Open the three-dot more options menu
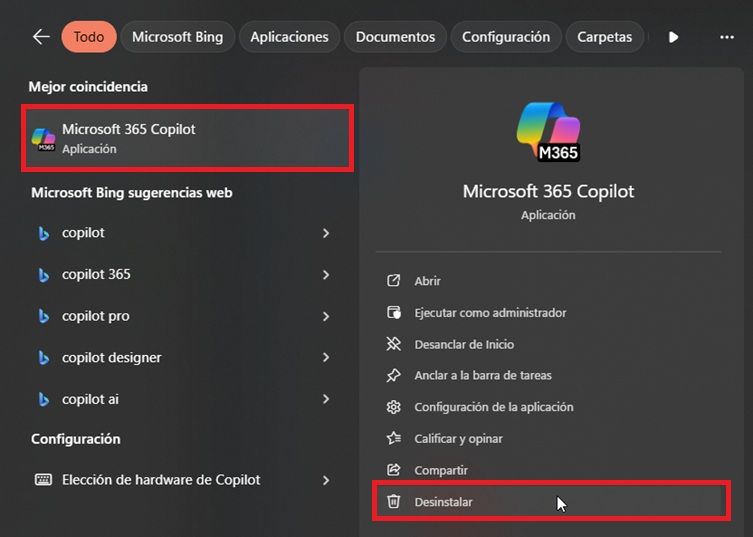 click(x=727, y=37)
